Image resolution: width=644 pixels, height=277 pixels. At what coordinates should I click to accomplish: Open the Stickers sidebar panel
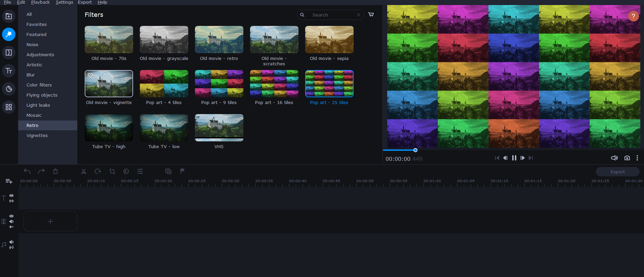coord(9,89)
